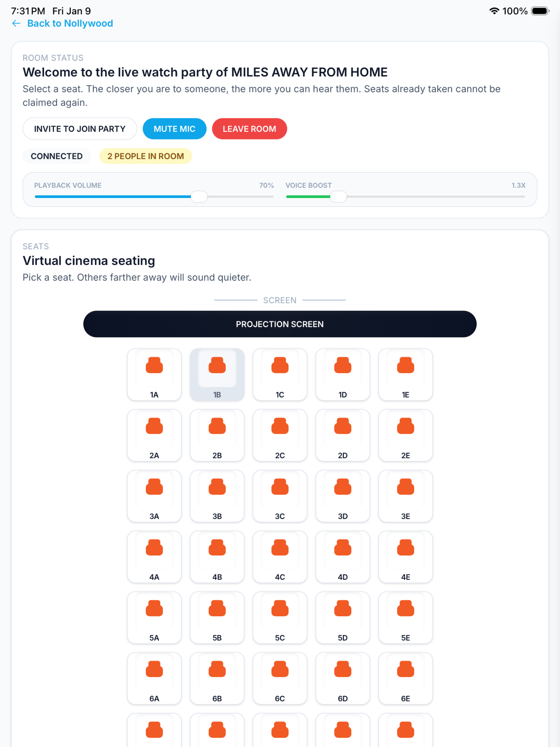Image resolution: width=560 pixels, height=747 pixels.
Task: Click the Voice Boost slider handle
Action: point(338,197)
